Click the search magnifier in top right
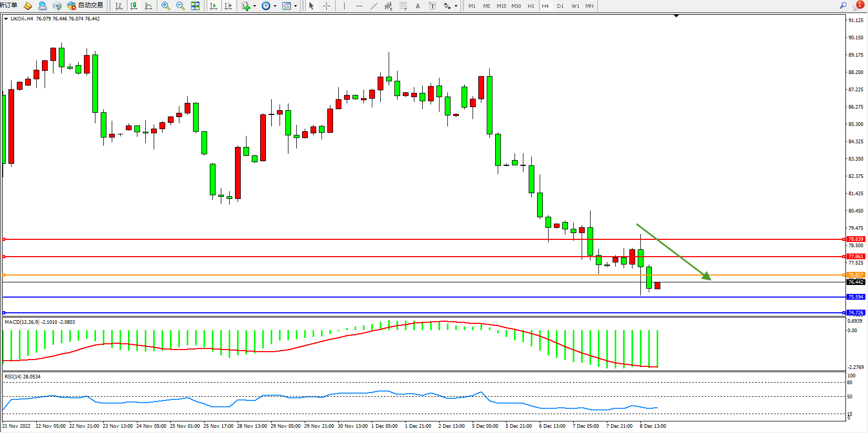 click(843, 5)
